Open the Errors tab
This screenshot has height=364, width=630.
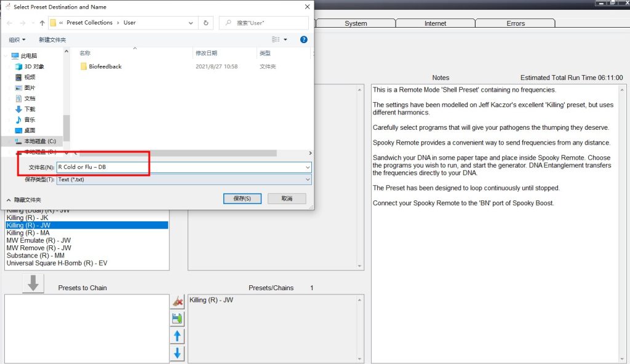[516, 23]
